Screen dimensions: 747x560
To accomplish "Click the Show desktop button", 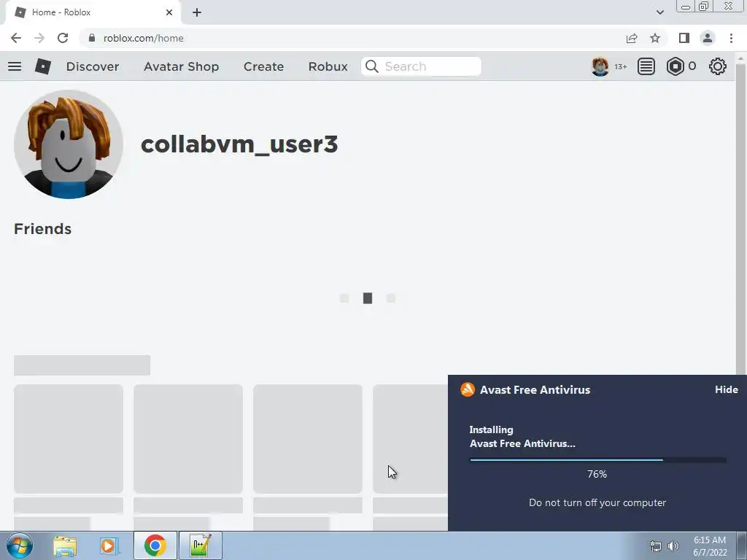I will pos(741,545).
